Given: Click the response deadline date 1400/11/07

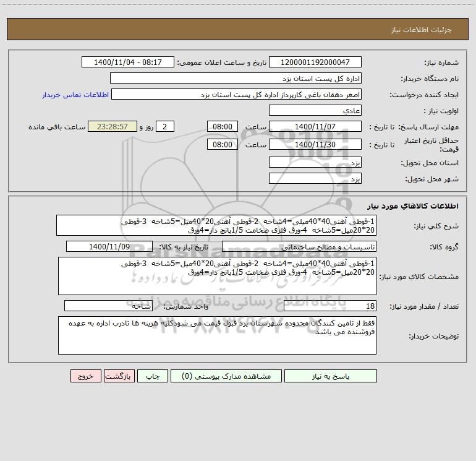Looking at the screenshot, I should click(315, 126).
